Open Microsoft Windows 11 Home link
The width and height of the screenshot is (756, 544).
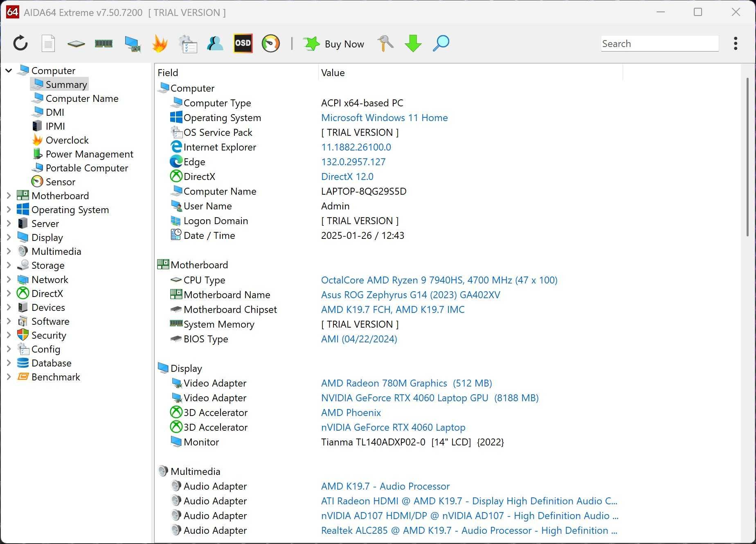[384, 118]
